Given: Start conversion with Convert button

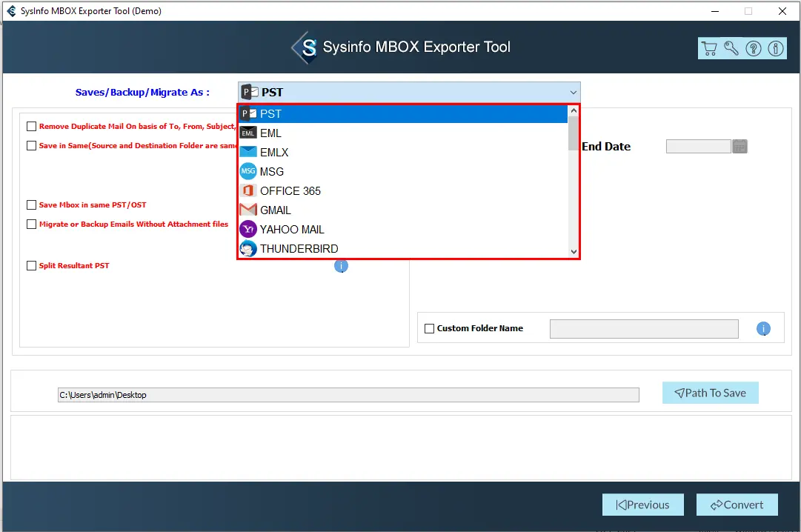Looking at the screenshot, I should [x=737, y=505].
